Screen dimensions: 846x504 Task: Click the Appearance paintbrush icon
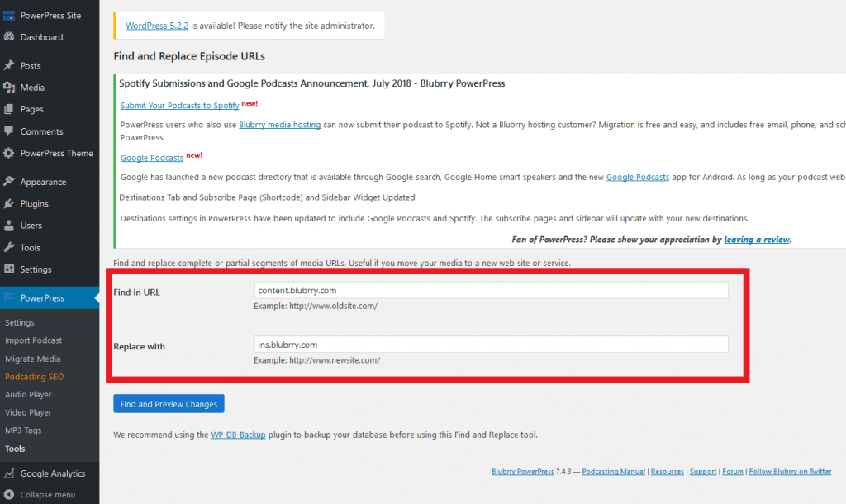(8, 182)
